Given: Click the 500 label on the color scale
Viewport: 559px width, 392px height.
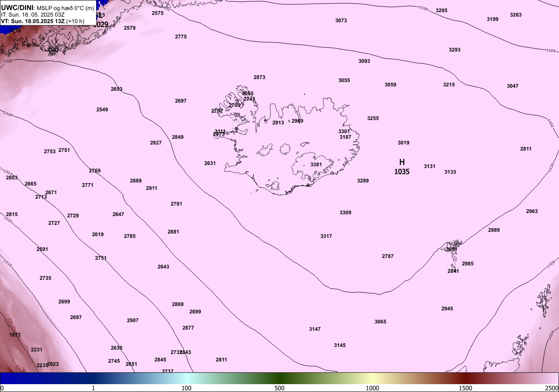Looking at the screenshot, I should pos(279,388).
